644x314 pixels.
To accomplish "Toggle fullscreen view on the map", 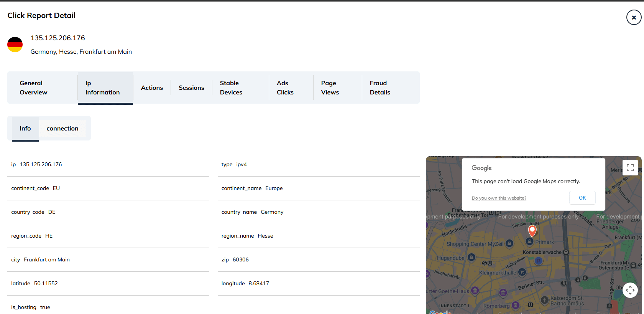I will point(630,168).
